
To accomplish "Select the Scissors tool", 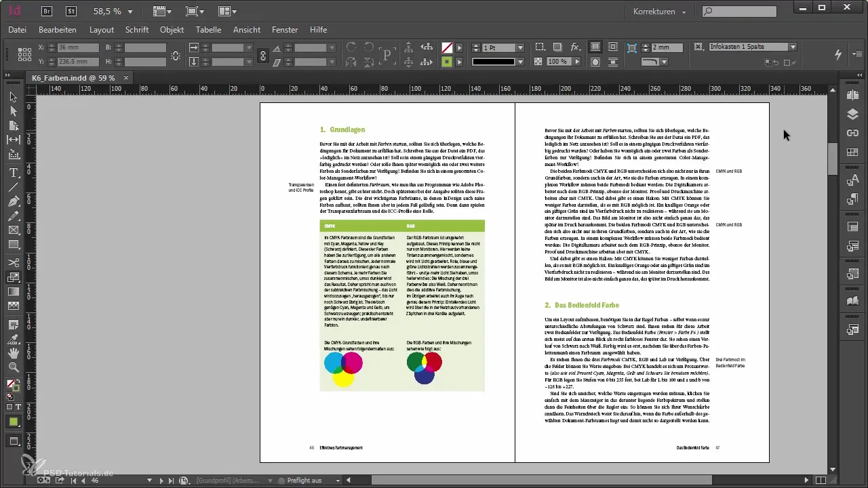I will pyautogui.click(x=13, y=262).
